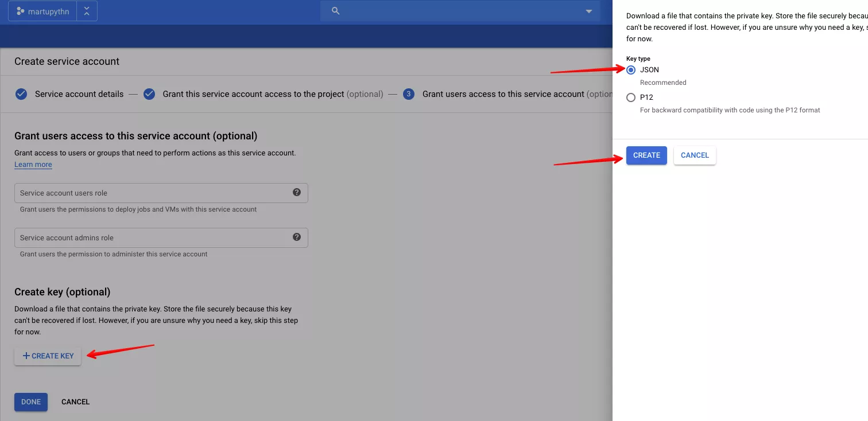This screenshot has height=421, width=868.
Task: Show help for Service account admins role
Action: coord(297,237)
